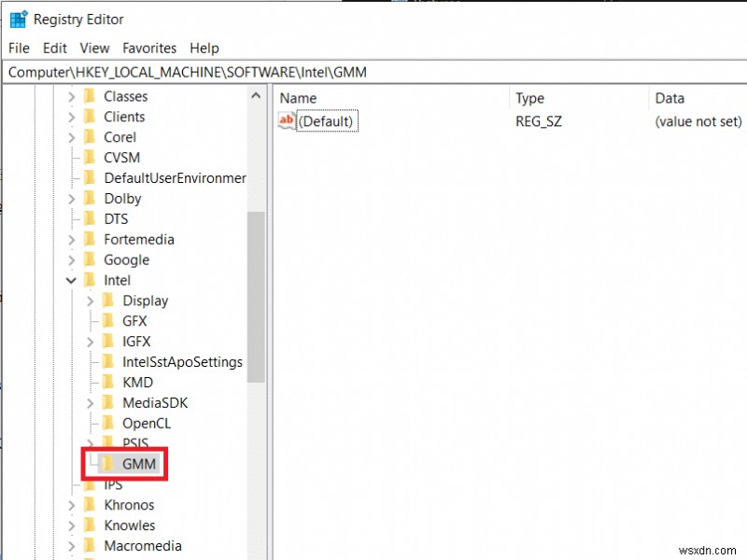Expand the Khronos key

[x=72, y=505]
